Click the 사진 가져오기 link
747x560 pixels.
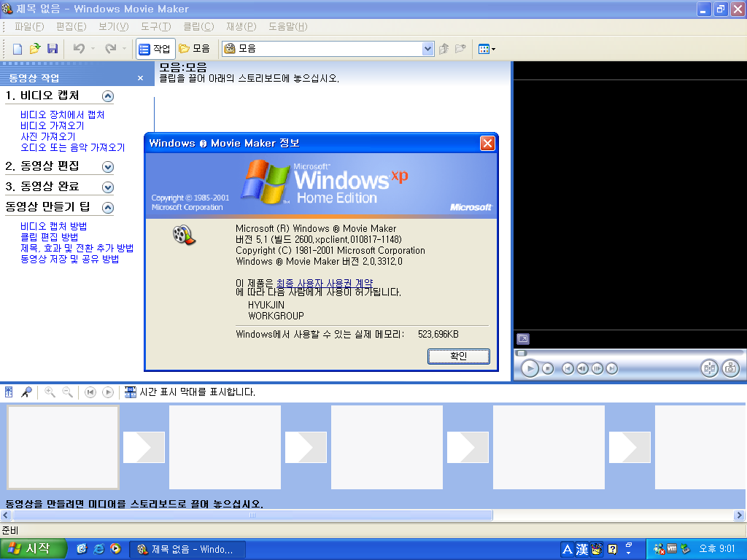(47, 136)
